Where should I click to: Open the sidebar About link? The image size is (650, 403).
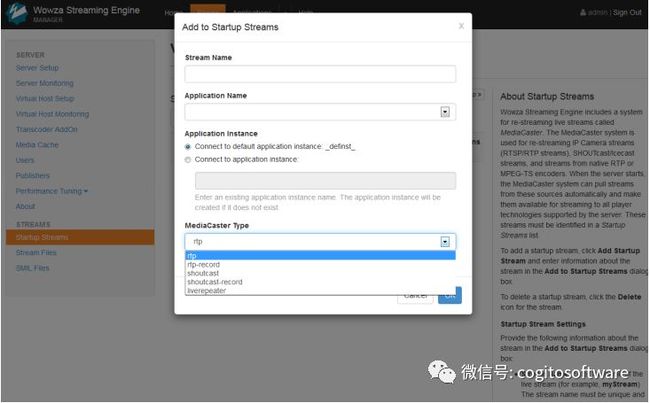tap(25, 206)
